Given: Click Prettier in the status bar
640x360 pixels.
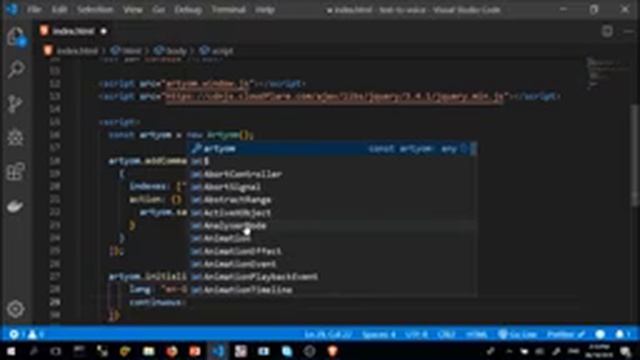Looking at the screenshot, I should pyautogui.click(x=566, y=335).
